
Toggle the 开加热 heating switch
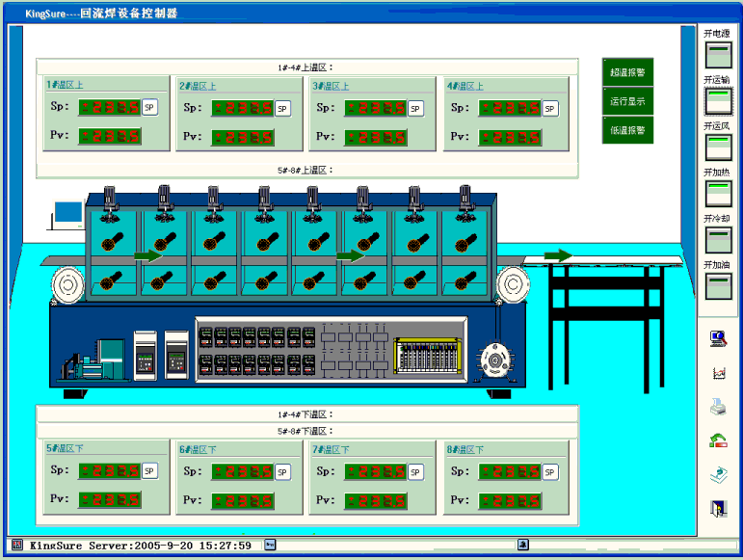(x=719, y=194)
